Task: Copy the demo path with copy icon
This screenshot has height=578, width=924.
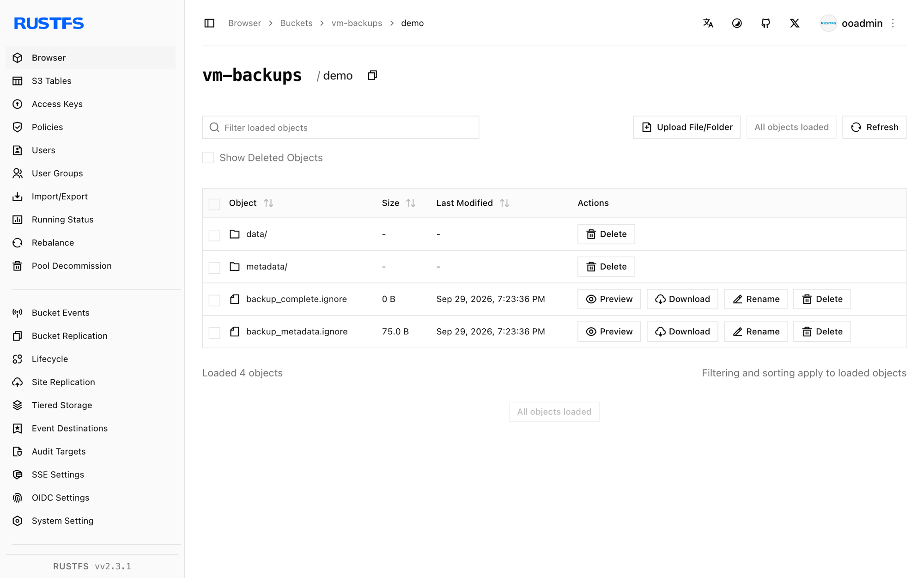Action: (x=372, y=75)
